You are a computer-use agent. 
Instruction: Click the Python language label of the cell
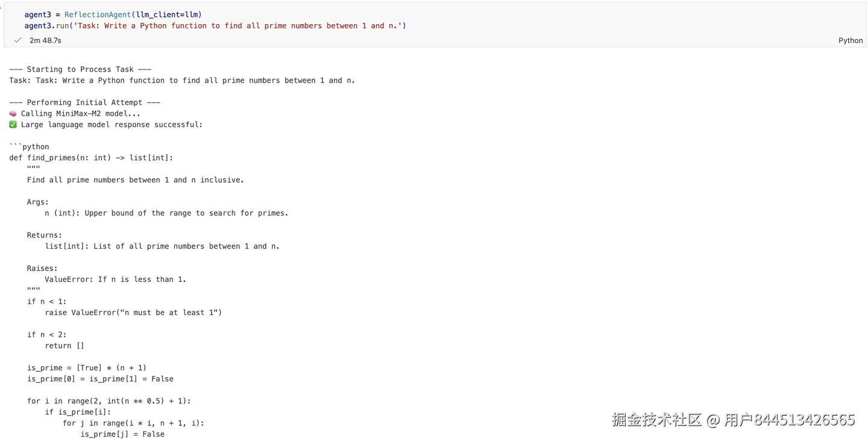851,40
